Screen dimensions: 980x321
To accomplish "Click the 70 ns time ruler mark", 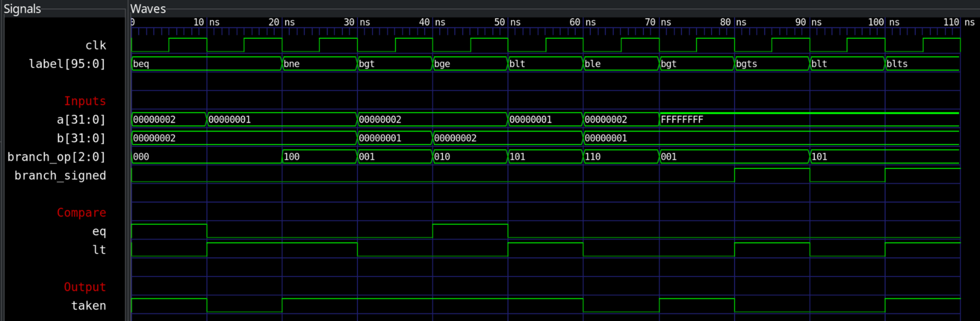I will pos(658,22).
